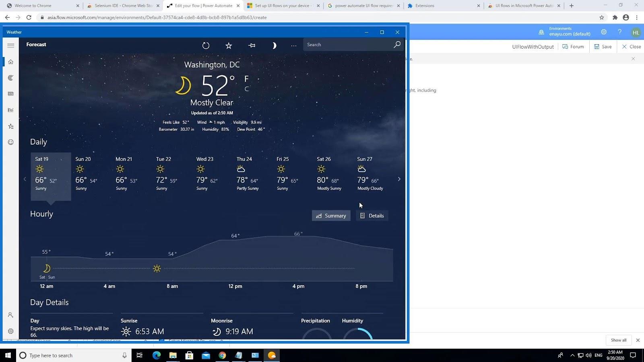This screenshot has width=644, height=362.
Task: Show previous days with left chevron
Action: 25,179
